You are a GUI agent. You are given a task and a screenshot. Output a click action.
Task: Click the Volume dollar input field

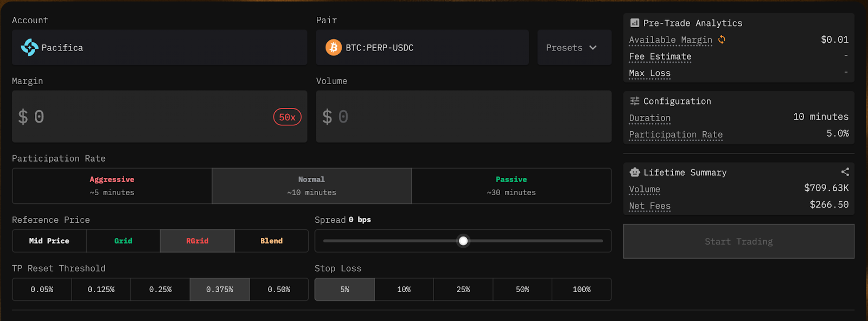point(463,117)
